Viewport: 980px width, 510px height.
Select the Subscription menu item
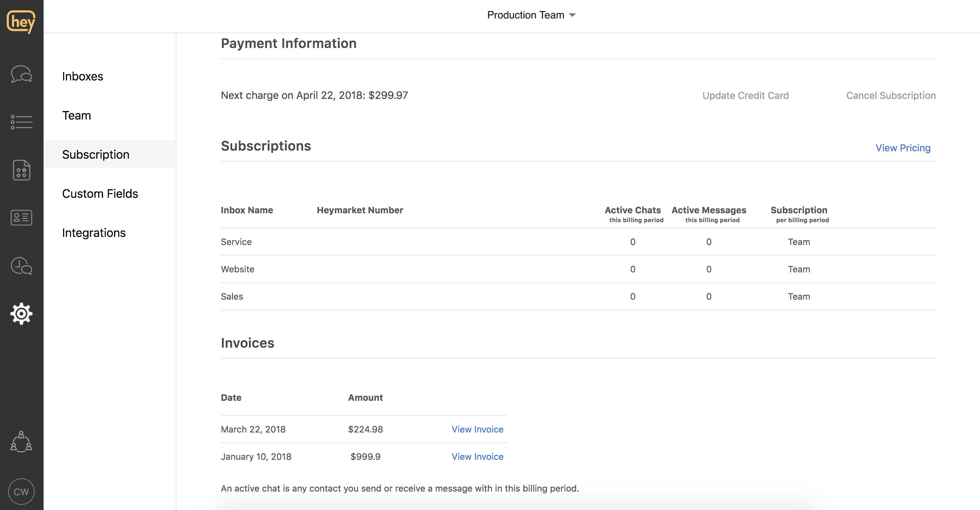pyautogui.click(x=110, y=154)
